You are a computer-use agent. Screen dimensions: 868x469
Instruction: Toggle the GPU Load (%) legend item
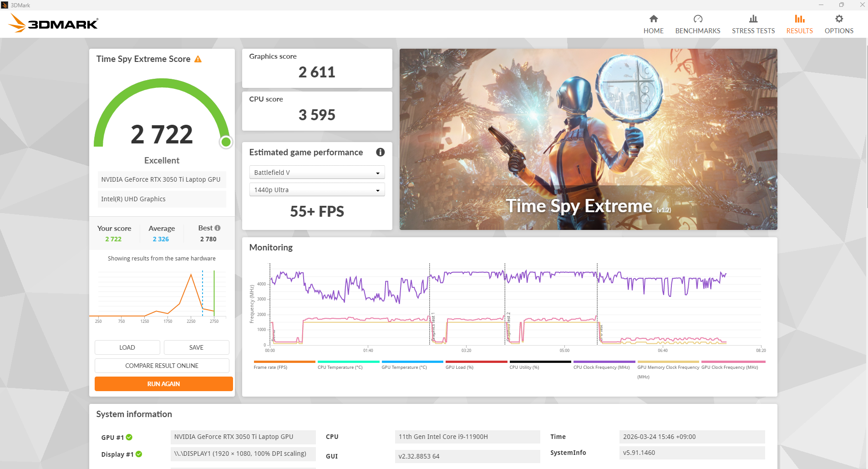[476, 365]
